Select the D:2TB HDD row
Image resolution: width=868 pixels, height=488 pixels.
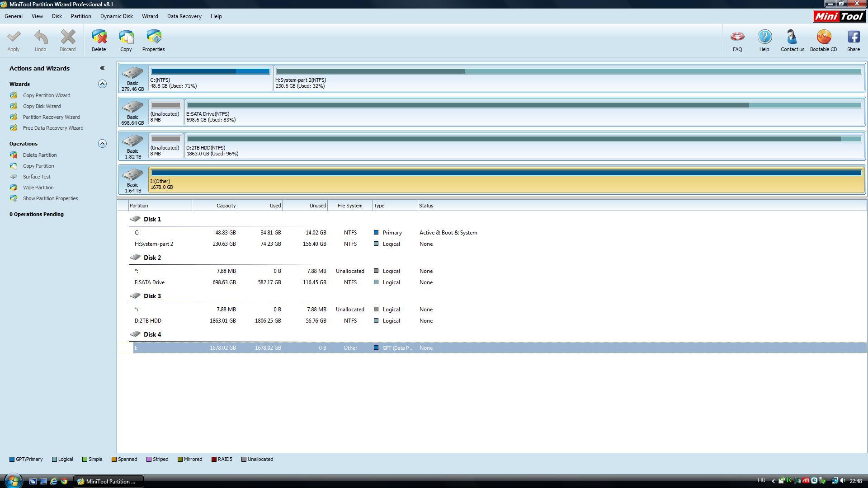[500, 321]
